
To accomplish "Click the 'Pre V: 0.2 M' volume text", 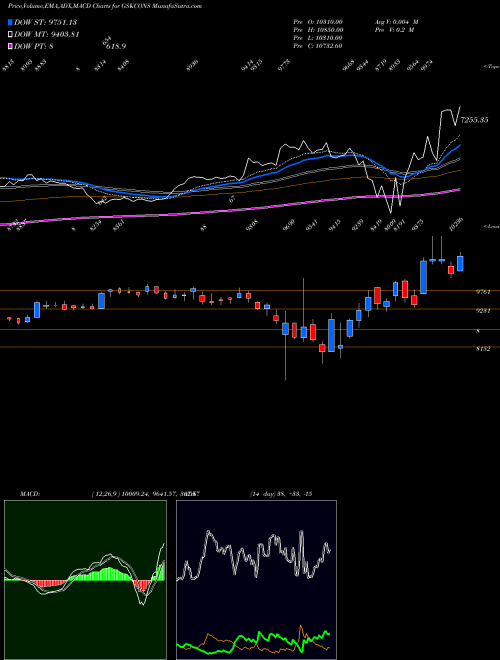I will [x=396, y=30].
